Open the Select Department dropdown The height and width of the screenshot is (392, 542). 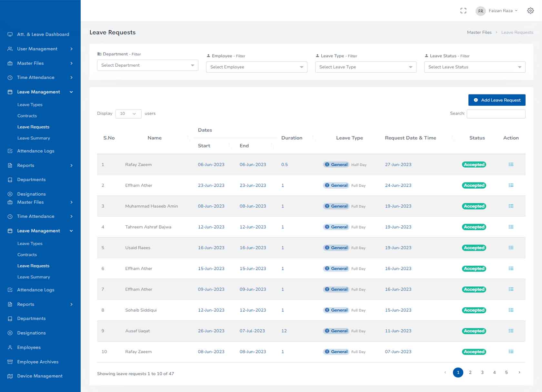tap(147, 65)
